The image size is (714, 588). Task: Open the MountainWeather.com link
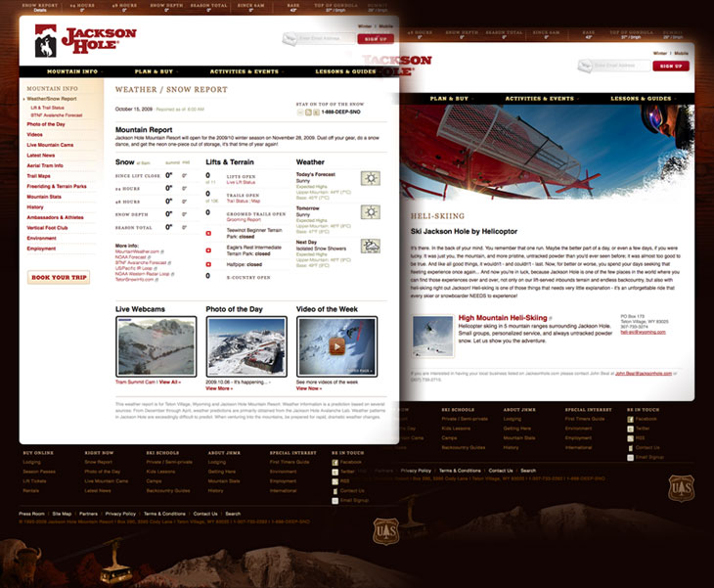click(137, 251)
